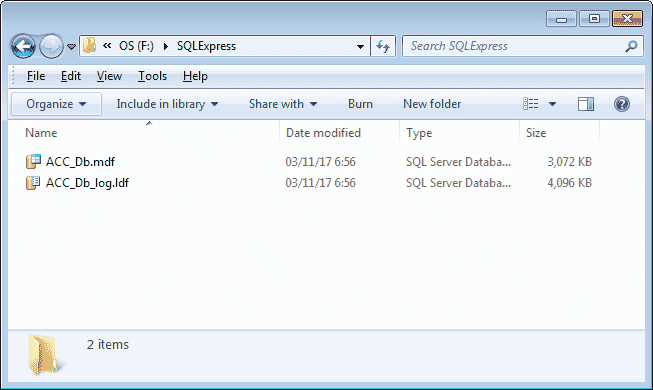Click date 03/11/17 6:56 of ACC_Db_log.ldf
This screenshot has height=390, width=653.
[320, 183]
